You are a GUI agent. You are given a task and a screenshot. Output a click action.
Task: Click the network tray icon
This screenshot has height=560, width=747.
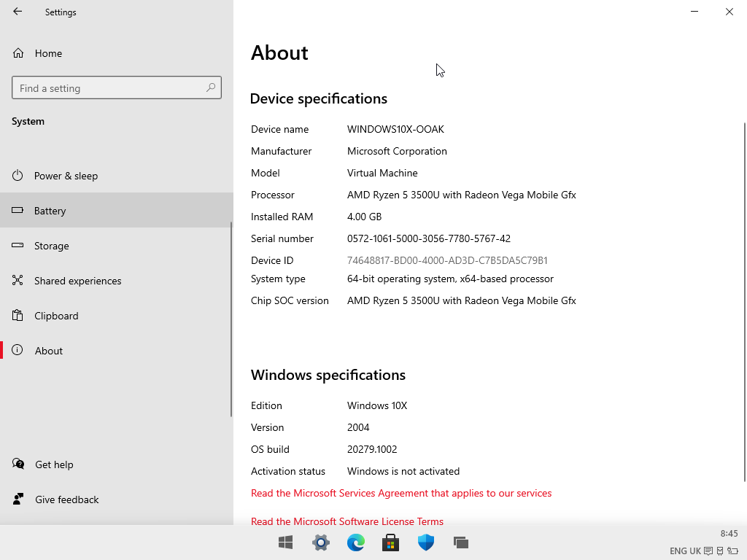click(720, 551)
